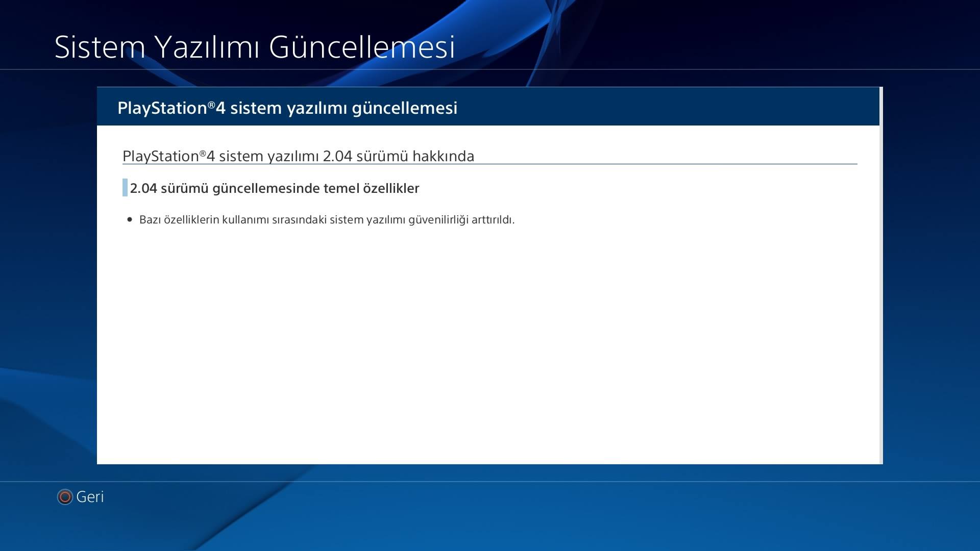The height and width of the screenshot is (551, 980).
Task: Click the registered symbol in the 'hakkında' heading
Action: click(203, 153)
